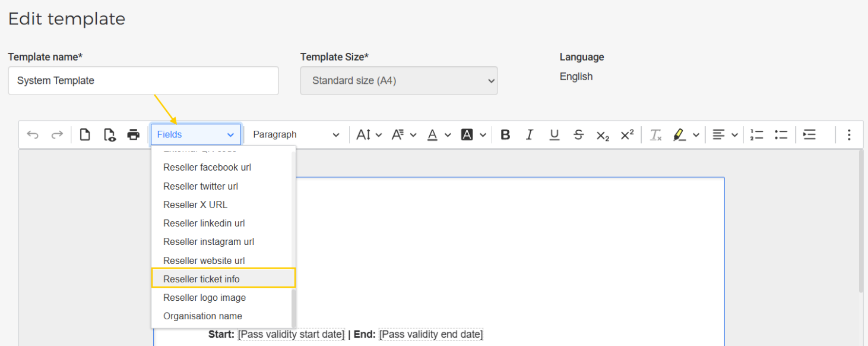The image size is (868, 346).
Task: Click the preview document icon
Action: [x=109, y=135]
